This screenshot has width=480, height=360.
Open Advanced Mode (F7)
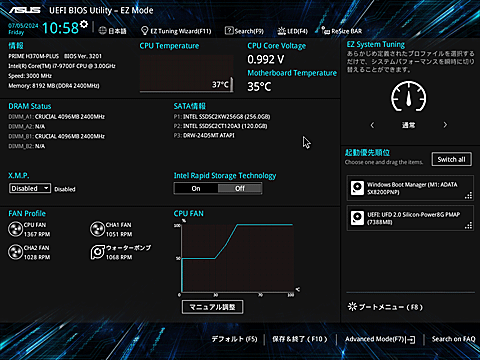380,339
